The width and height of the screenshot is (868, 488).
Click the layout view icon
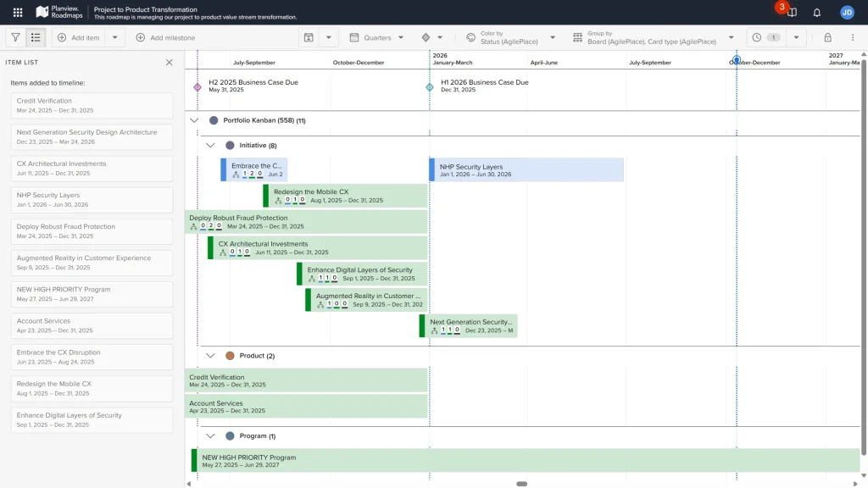309,37
